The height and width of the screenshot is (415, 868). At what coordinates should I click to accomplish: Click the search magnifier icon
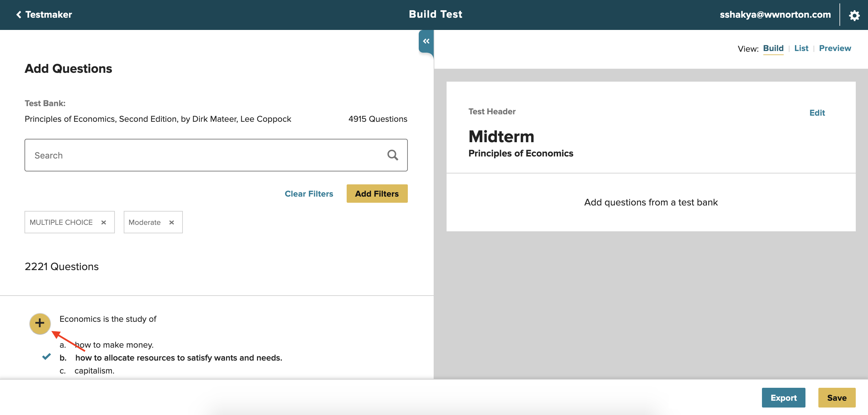click(x=393, y=155)
